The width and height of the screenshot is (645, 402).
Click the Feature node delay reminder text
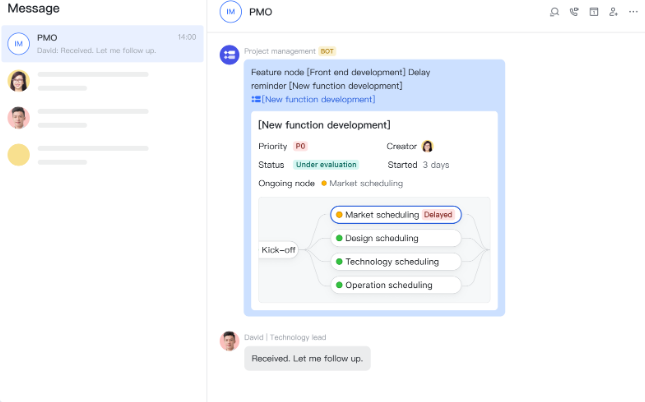coord(341,79)
